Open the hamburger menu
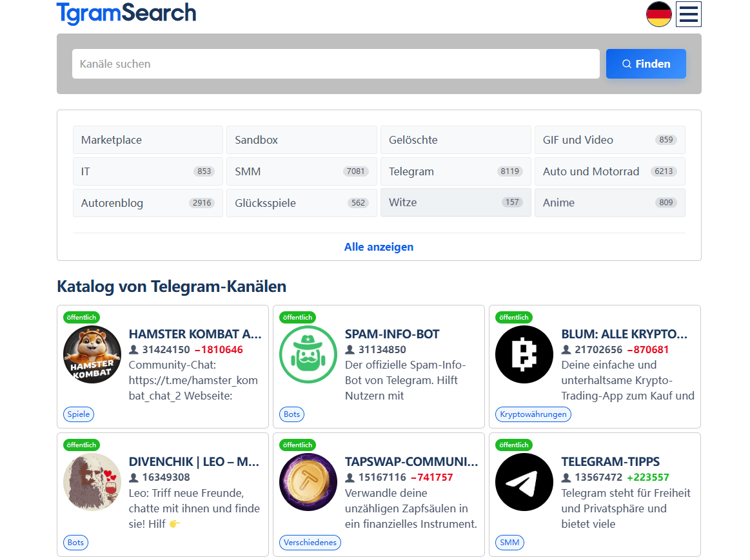Image resolution: width=750 pixels, height=560 pixels. (x=688, y=14)
